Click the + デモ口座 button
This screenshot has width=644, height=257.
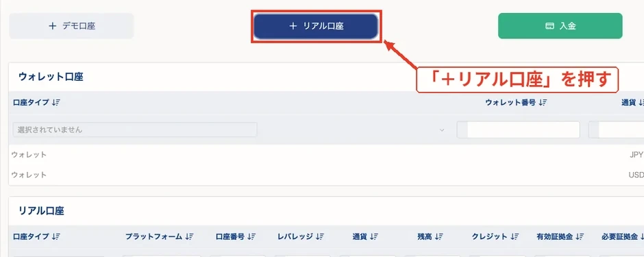coord(71,26)
